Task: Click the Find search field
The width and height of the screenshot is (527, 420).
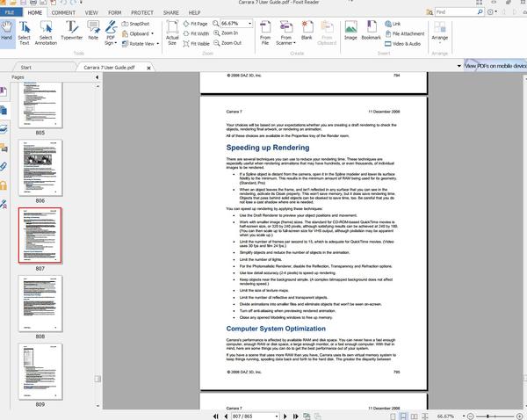Action: [455, 11]
